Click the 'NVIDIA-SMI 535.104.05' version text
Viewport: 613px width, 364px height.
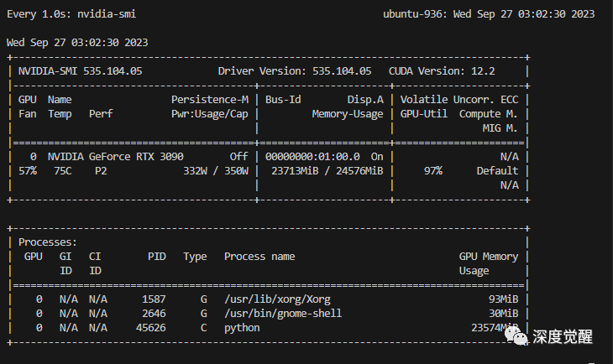(x=80, y=71)
